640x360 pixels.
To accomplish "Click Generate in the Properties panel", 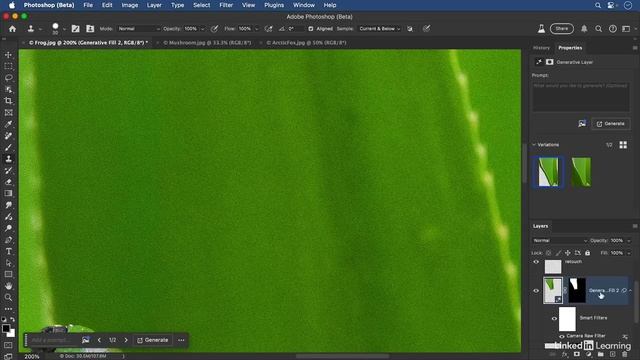I will point(610,124).
